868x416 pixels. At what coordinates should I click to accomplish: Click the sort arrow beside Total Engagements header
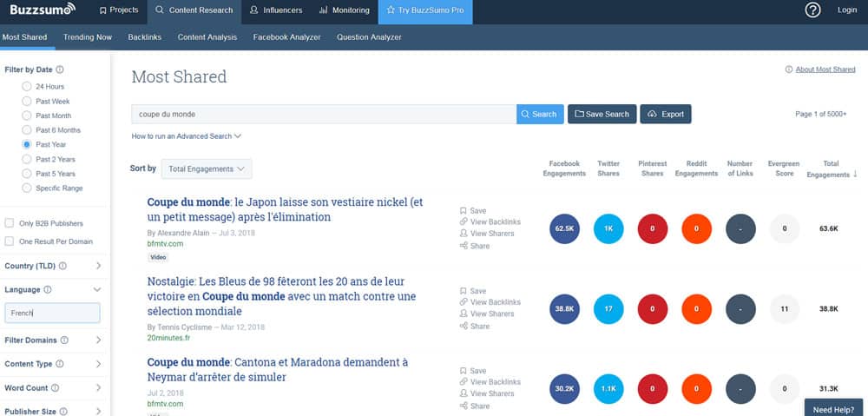pos(855,174)
